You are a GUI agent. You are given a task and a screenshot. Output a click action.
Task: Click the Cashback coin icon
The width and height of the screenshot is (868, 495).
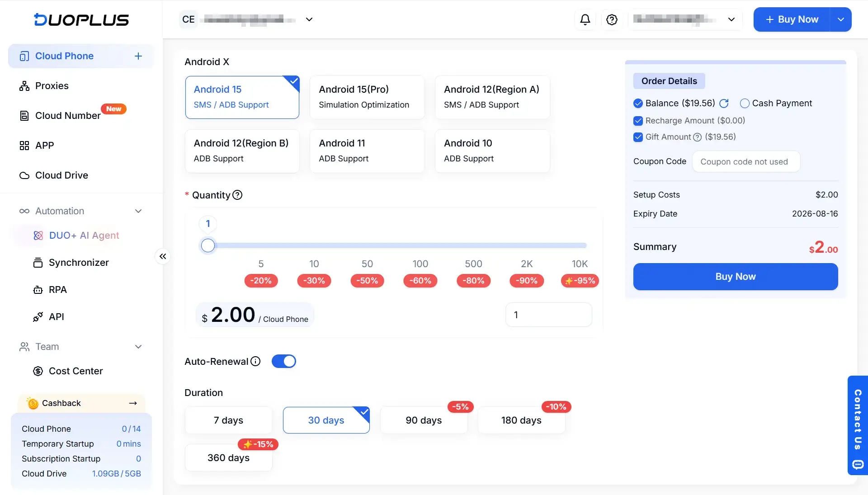[33, 403]
